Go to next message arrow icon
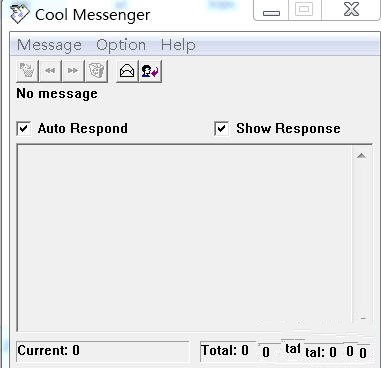 pos(73,71)
